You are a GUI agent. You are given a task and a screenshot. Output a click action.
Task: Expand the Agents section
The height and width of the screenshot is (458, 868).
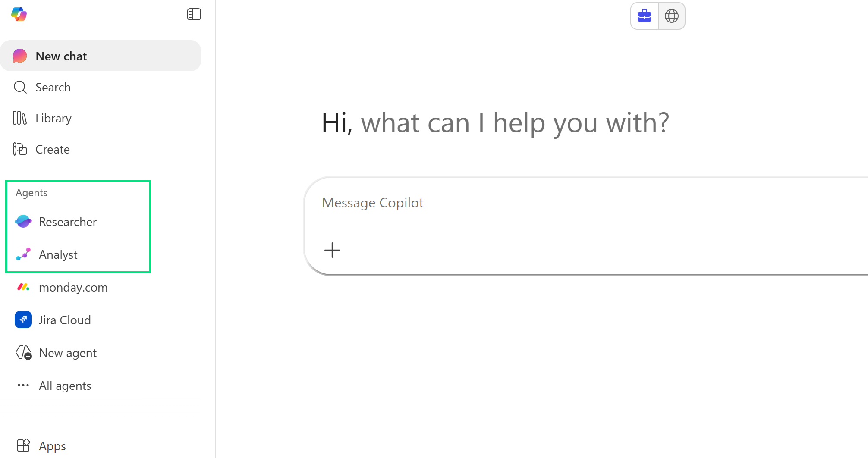coord(31,192)
